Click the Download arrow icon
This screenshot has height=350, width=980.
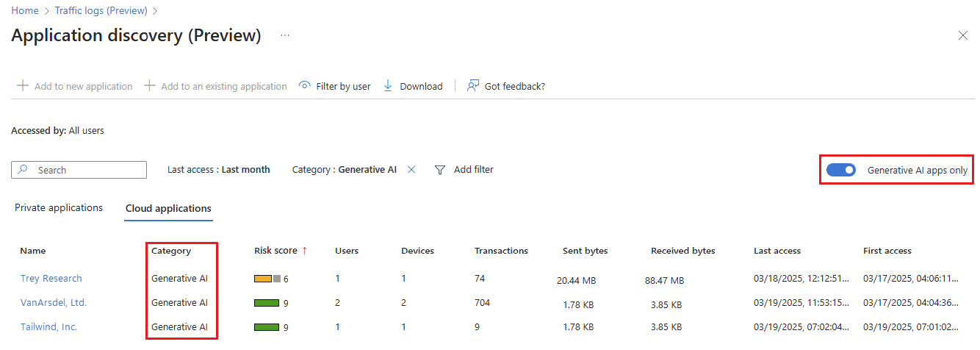389,86
